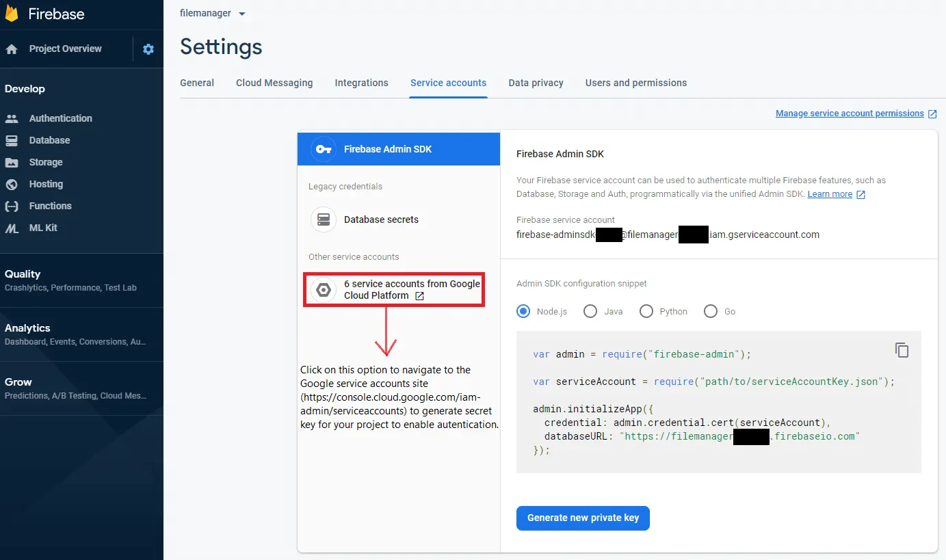Click the Functions brackets icon

coord(12,206)
